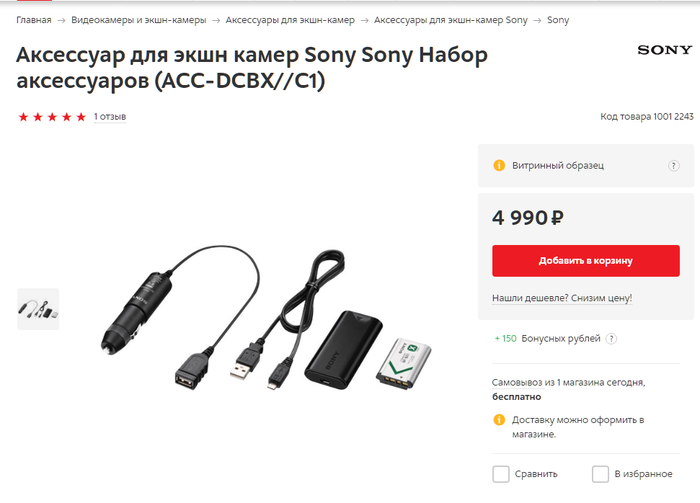Open Самовывоз из 1 магазина сегодня link

tap(568, 382)
